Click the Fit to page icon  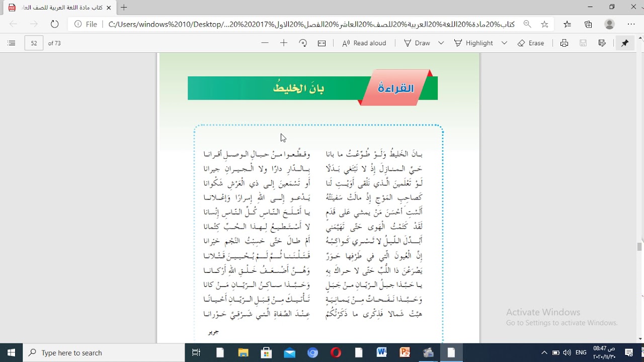tap(322, 43)
